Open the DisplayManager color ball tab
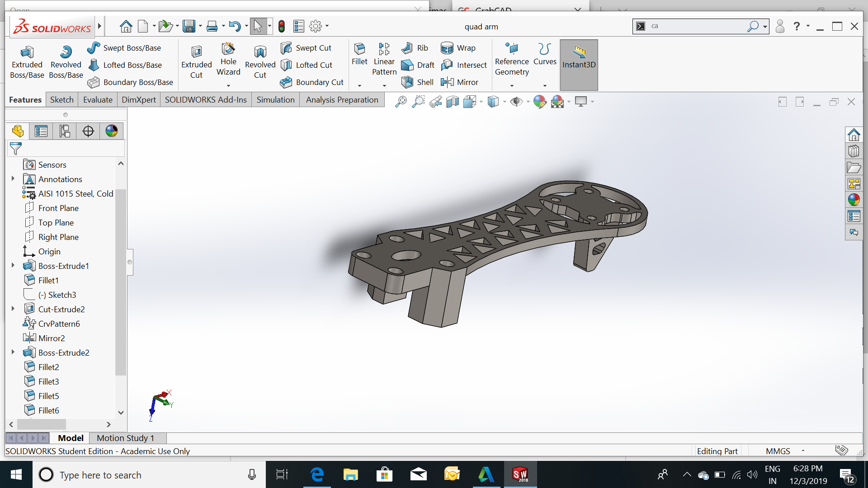 (x=112, y=131)
